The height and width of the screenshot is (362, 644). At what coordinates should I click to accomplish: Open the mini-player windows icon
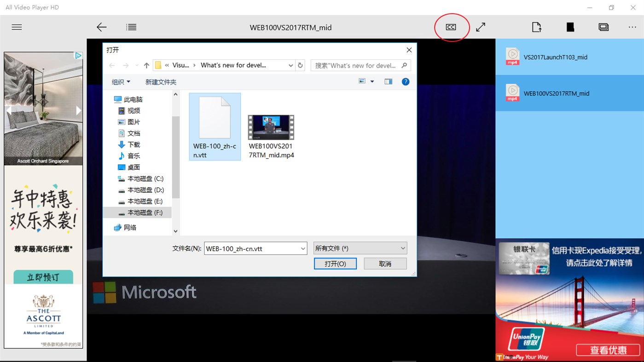[603, 27]
